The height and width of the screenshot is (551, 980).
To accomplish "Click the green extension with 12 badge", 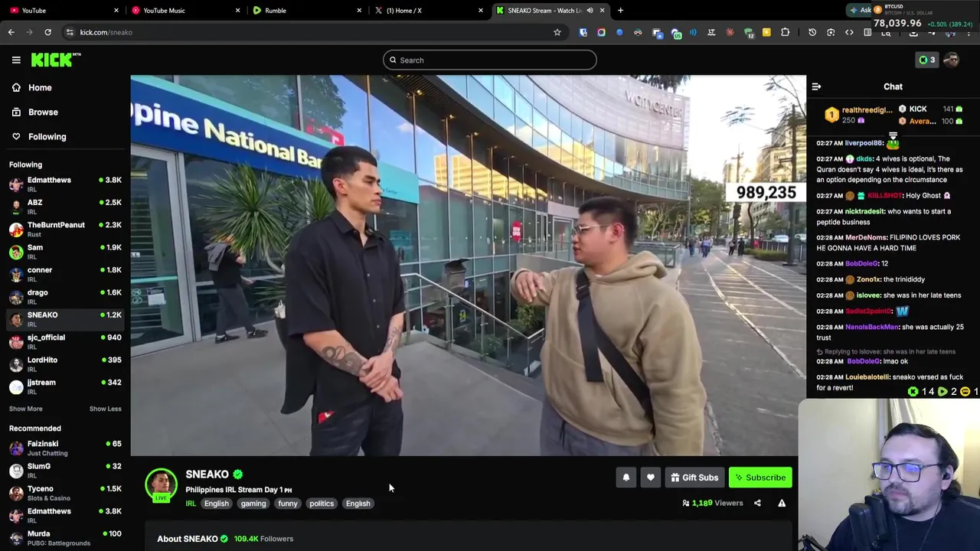I will pos(748,33).
